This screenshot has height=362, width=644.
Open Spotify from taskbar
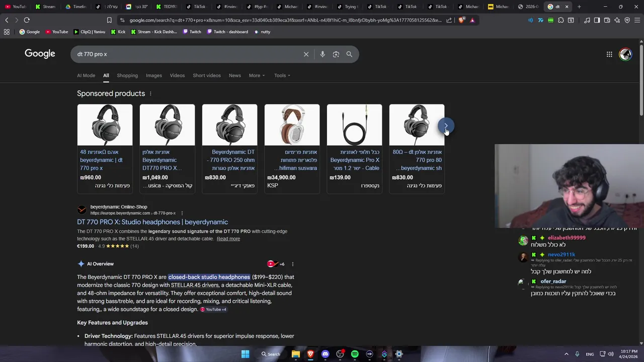point(355,354)
